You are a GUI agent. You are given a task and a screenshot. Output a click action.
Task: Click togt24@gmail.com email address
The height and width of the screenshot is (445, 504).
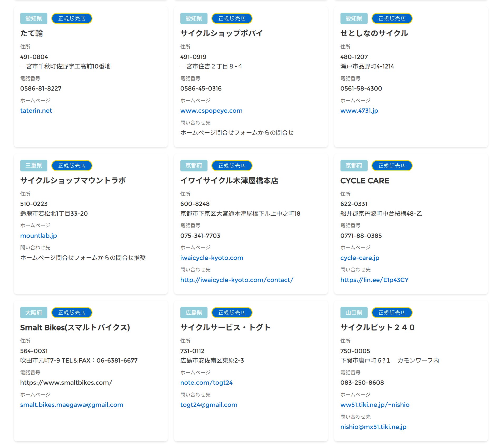(209, 405)
